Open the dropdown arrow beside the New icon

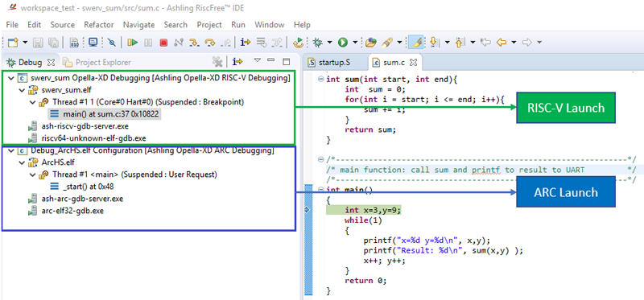pyautogui.click(x=25, y=43)
